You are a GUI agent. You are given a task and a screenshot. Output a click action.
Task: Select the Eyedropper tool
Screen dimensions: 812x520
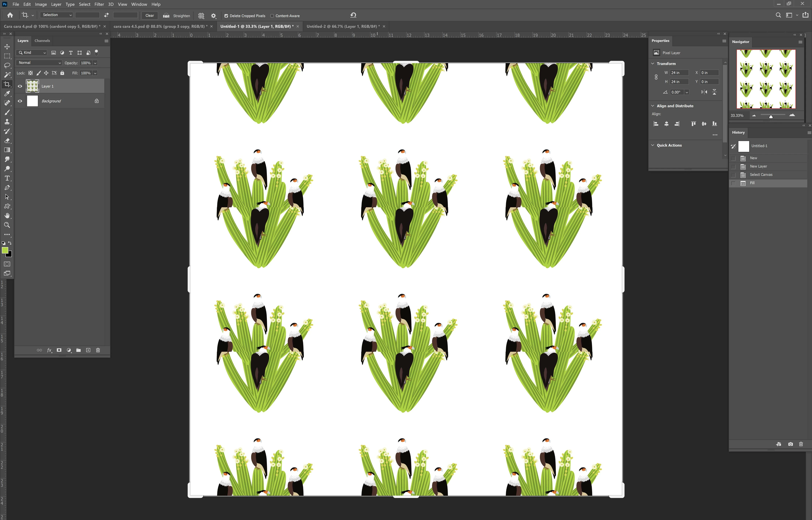pos(7,94)
